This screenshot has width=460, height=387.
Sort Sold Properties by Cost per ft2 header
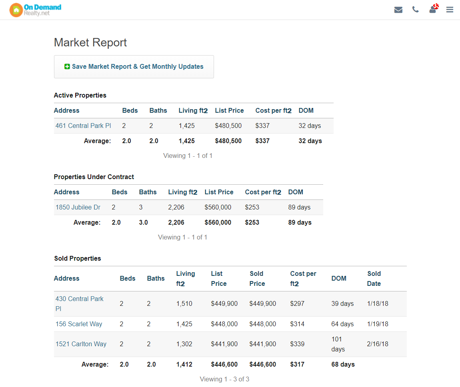[303, 279]
